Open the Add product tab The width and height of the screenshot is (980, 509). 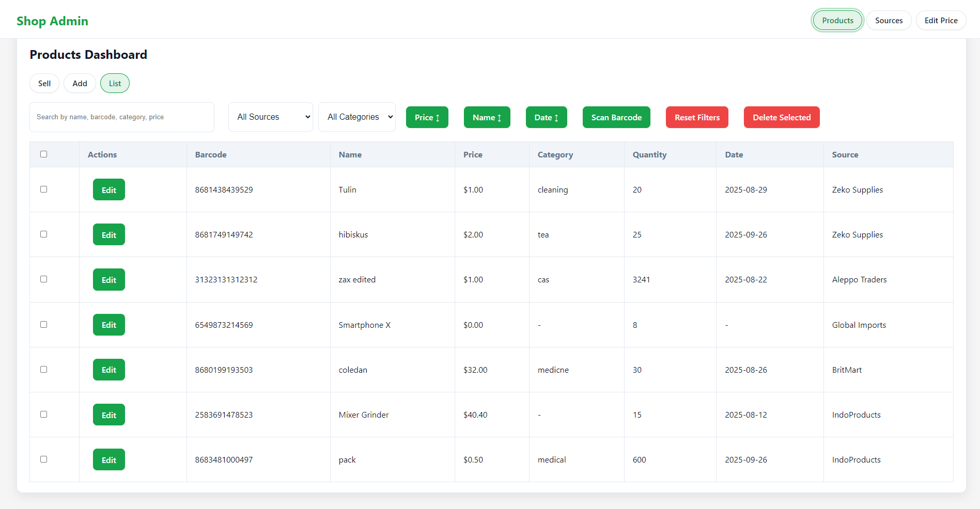[x=80, y=83]
